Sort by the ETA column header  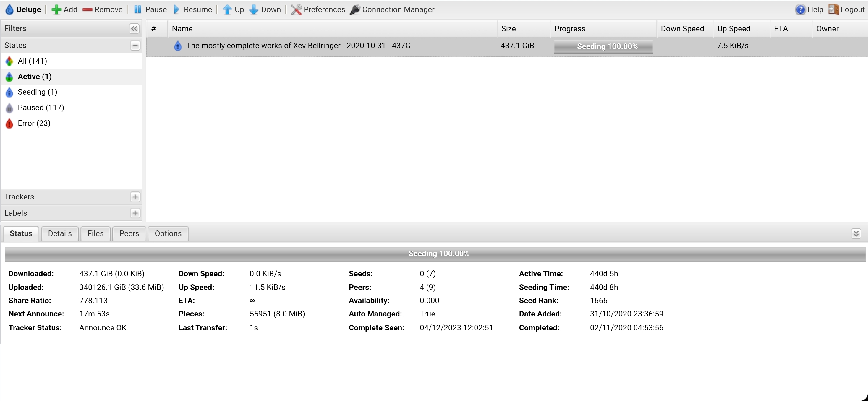click(x=791, y=29)
